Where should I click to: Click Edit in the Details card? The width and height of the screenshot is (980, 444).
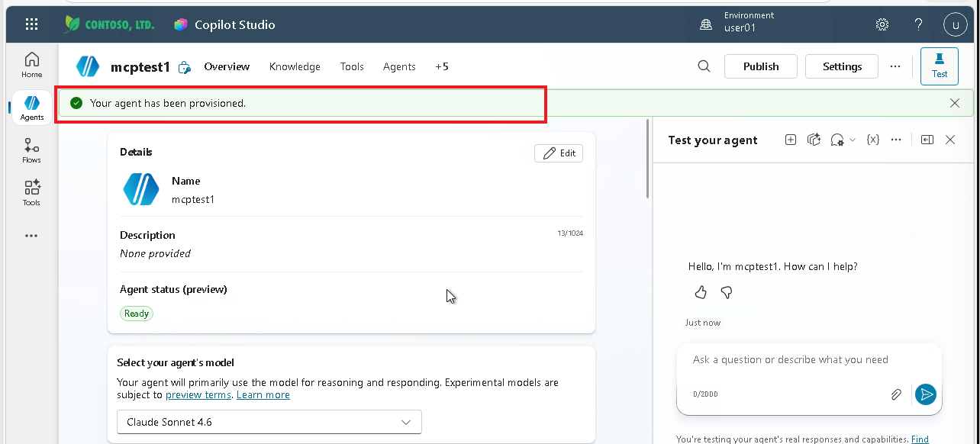pos(559,153)
